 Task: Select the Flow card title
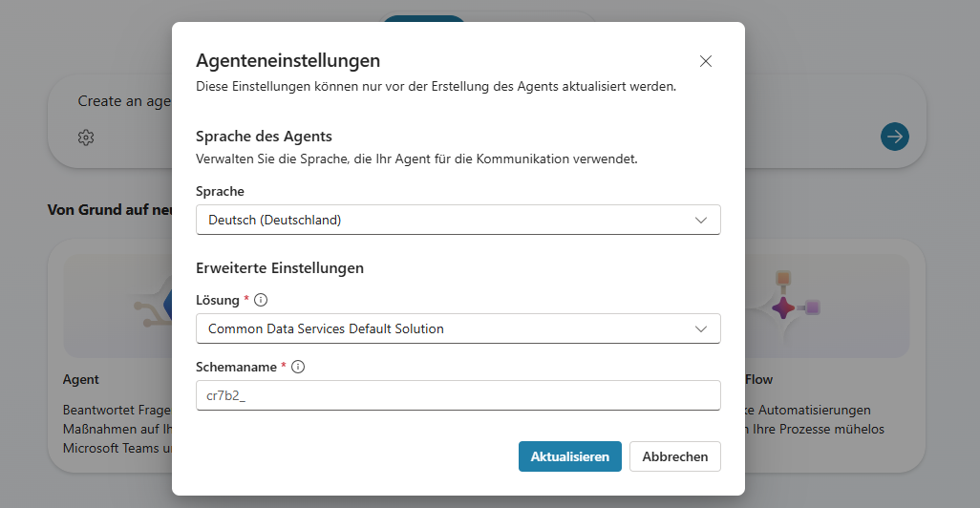coord(758,379)
